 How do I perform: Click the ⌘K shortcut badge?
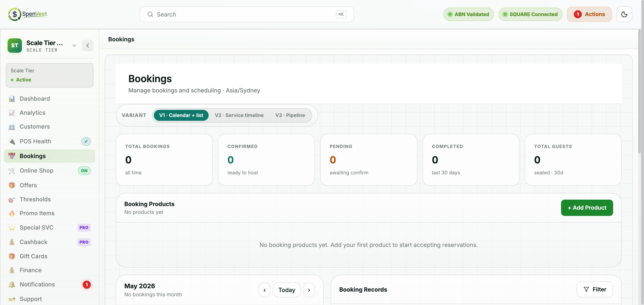[341, 14]
